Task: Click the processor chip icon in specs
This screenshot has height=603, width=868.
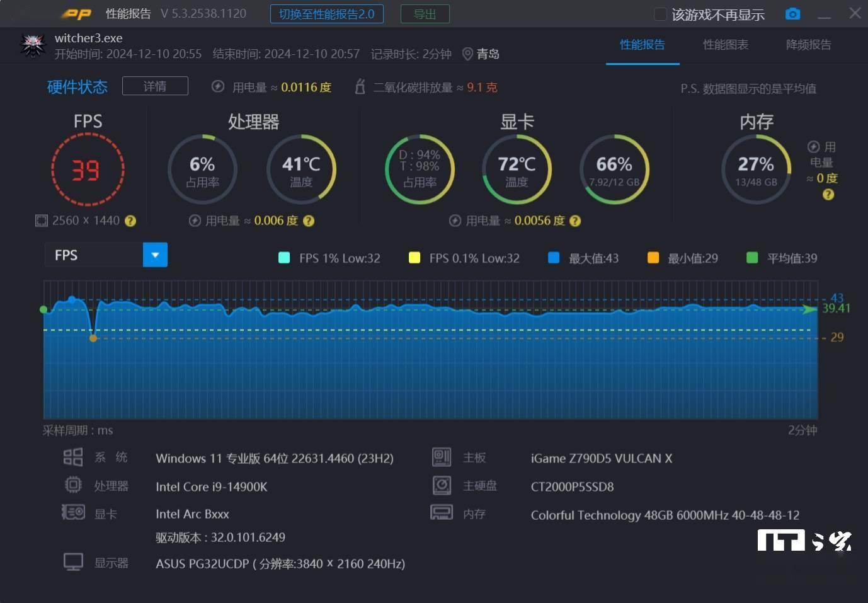Action: point(73,485)
